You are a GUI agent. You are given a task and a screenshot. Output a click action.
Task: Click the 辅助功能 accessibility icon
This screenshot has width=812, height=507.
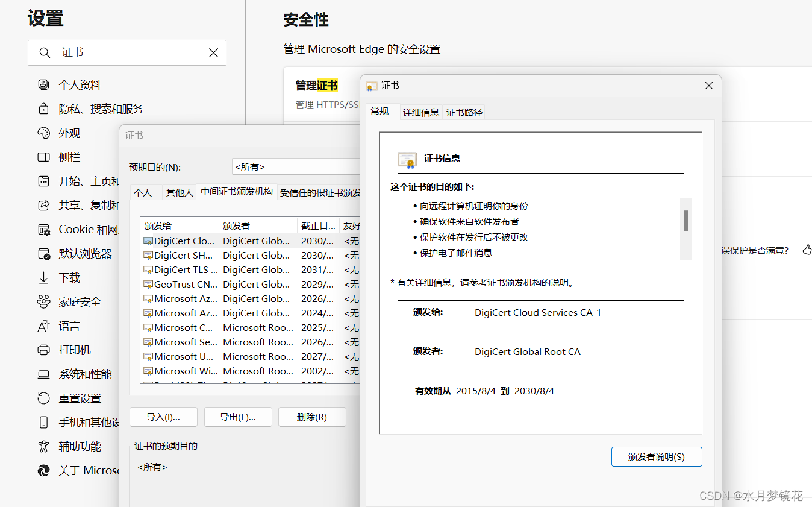click(43, 447)
